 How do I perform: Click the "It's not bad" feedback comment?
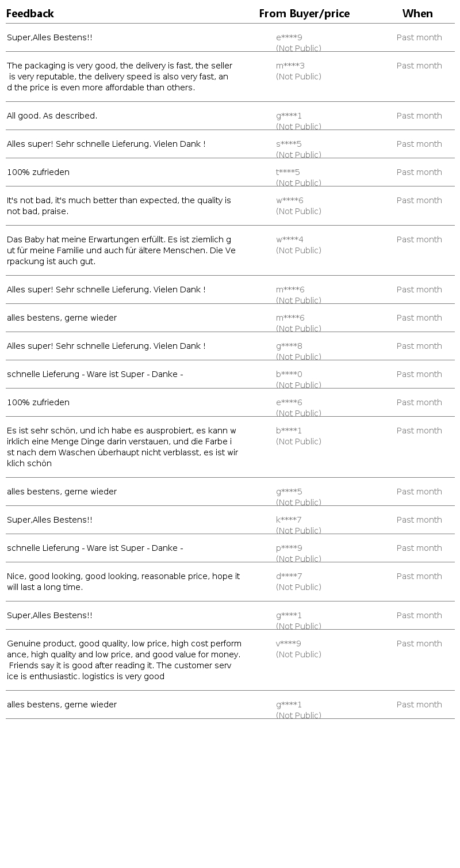118,206
